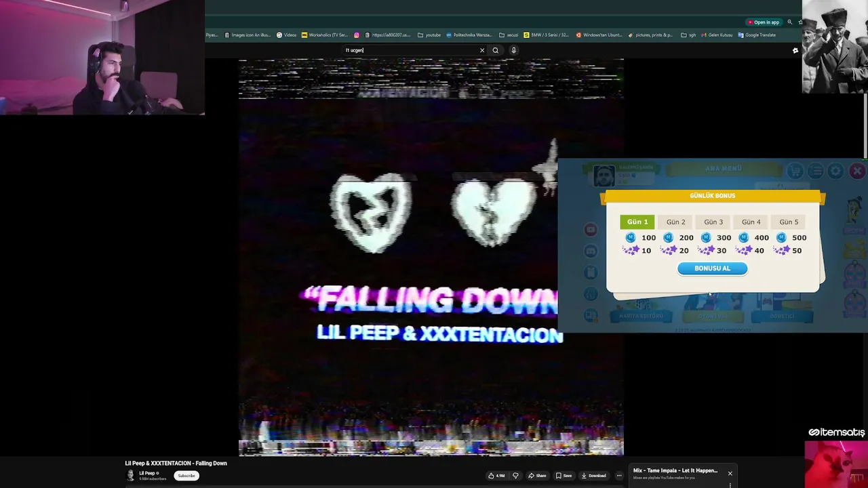Click the game's Discord sidebar icon
The image size is (868, 488).
(x=591, y=251)
